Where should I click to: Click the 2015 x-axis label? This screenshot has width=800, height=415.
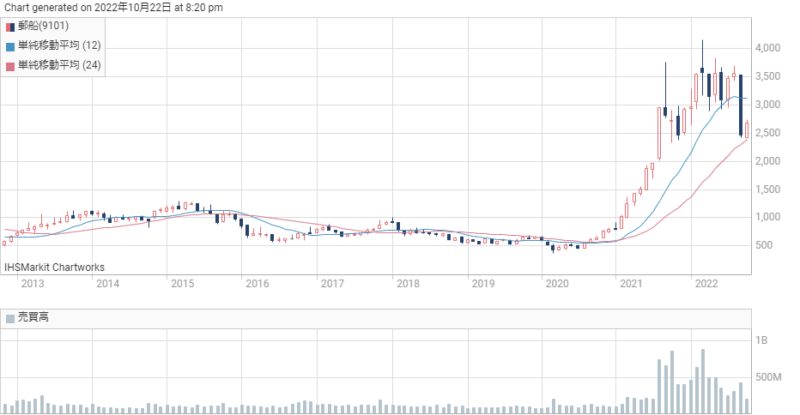point(183,284)
